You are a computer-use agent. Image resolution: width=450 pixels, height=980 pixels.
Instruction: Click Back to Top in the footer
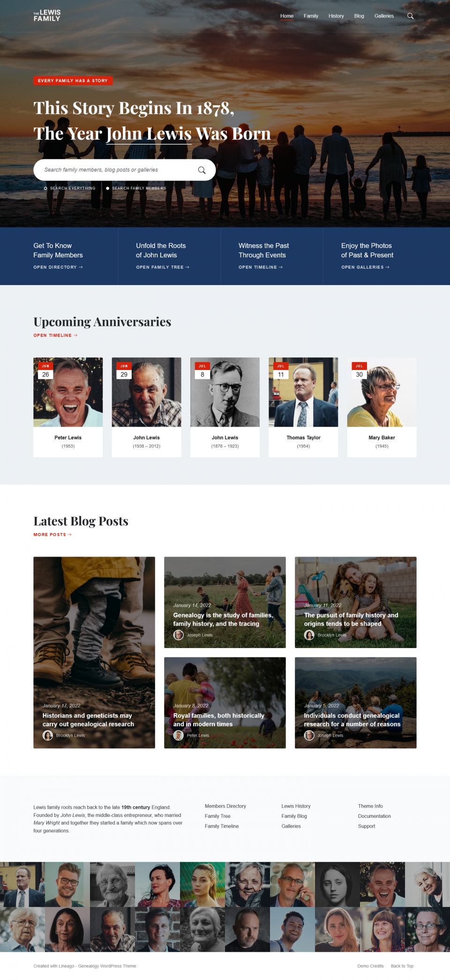[402, 966]
